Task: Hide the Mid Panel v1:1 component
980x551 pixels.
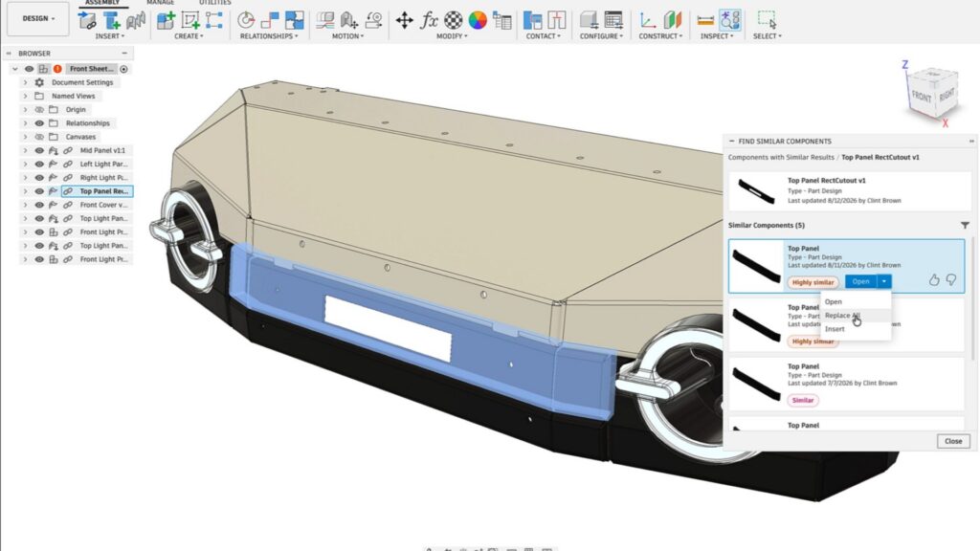Action: coord(39,150)
